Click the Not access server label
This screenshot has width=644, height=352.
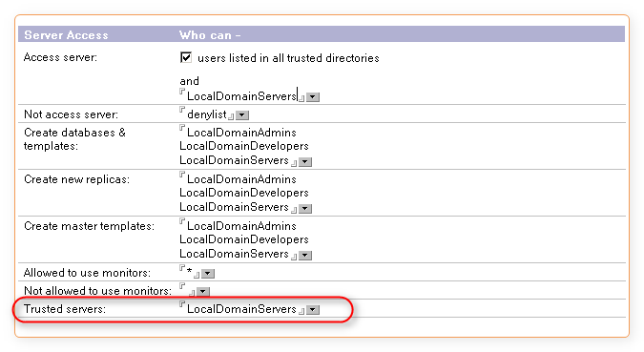coord(71,114)
